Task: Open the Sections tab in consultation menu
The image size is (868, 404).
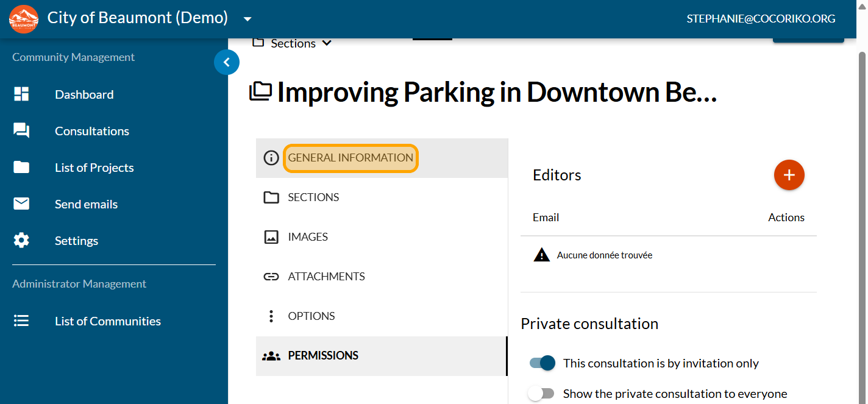Action: 313,197
